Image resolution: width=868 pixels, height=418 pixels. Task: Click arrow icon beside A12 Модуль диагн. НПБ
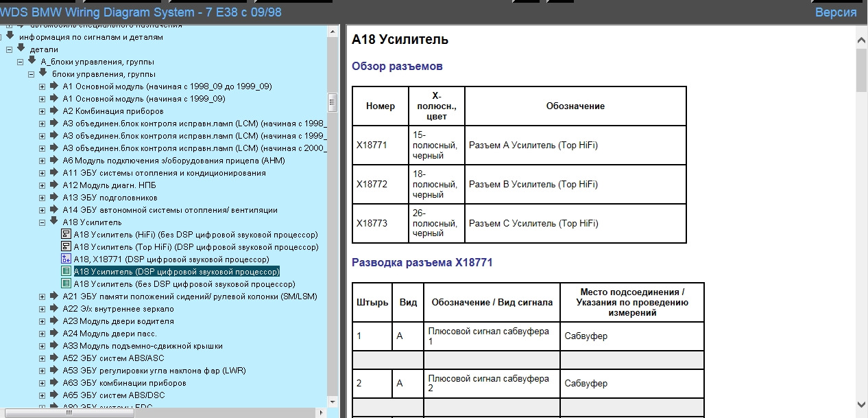click(x=53, y=185)
